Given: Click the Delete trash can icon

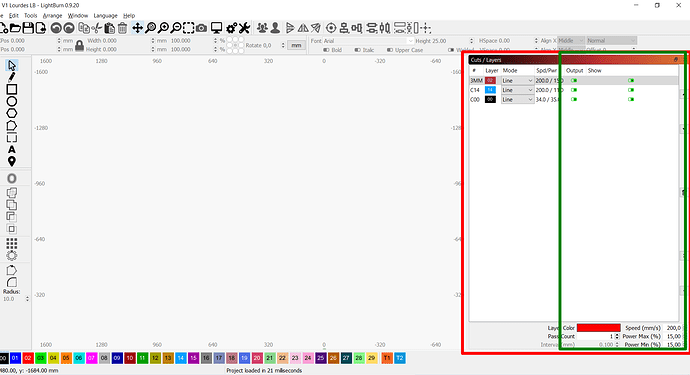Looking at the screenshot, I should click(x=122, y=28).
